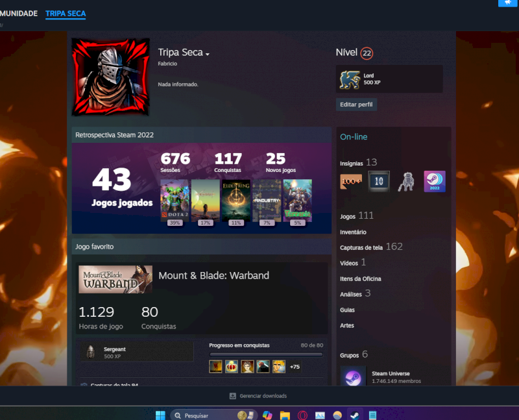The height and width of the screenshot is (420, 519).
Task: Click the Pesquisar taskbar search box
Action: (214, 415)
